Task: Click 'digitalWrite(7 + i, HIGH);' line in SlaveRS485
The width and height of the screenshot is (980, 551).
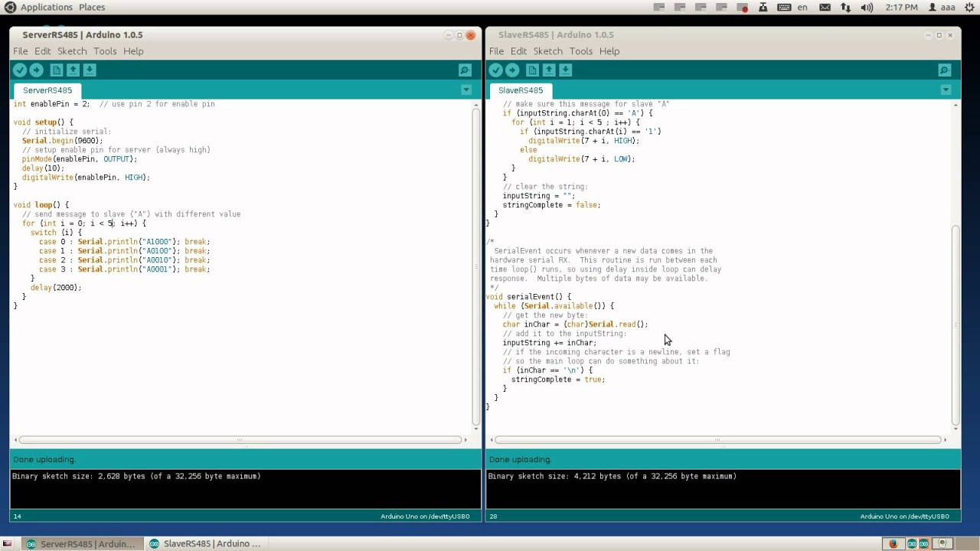Action: [x=583, y=141]
